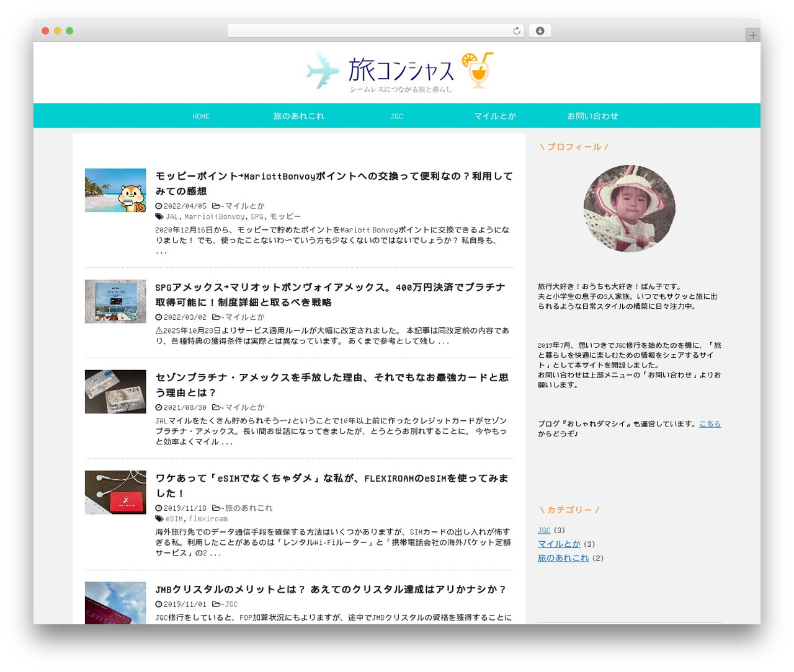Click the SPG Amex article thumbnail
The height and width of the screenshot is (672, 794).
tap(115, 301)
